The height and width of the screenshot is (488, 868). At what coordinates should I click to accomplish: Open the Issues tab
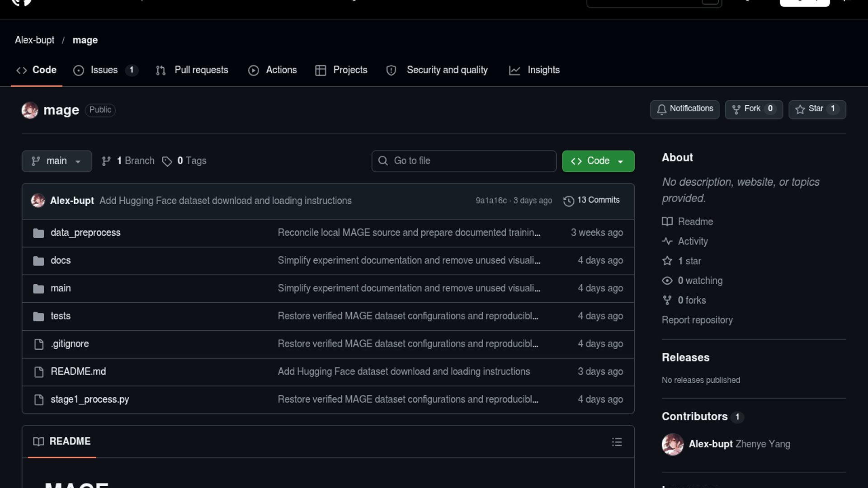point(106,70)
